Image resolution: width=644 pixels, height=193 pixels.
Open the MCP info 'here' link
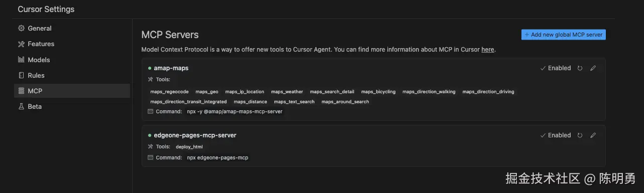point(487,50)
